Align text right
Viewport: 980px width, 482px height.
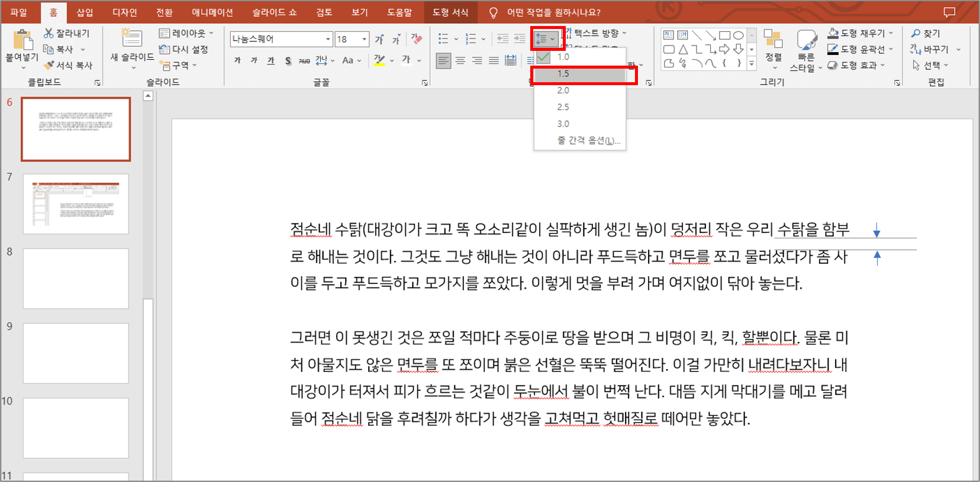(476, 60)
